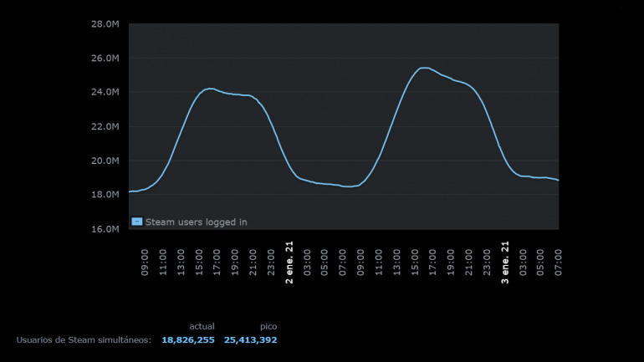Click the peak users count 25,413,392
This screenshot has width=644, height=362.
(250, 340)
